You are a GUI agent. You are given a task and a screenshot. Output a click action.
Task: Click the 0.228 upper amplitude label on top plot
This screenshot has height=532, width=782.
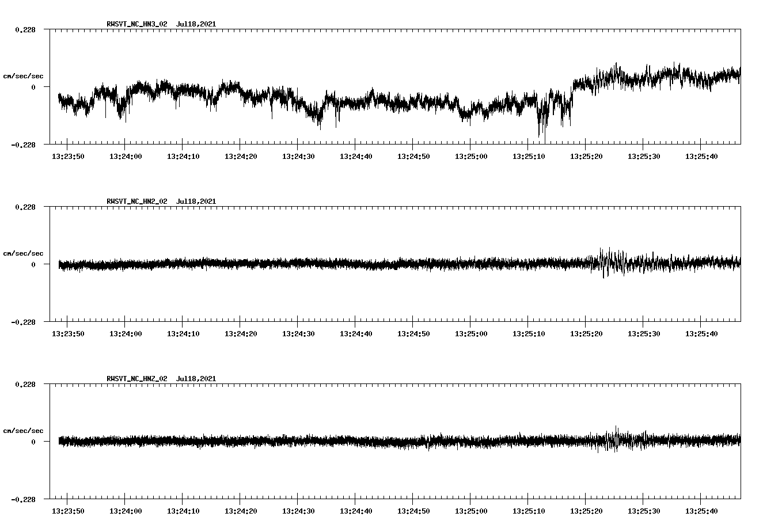click(x=24, y=29)
